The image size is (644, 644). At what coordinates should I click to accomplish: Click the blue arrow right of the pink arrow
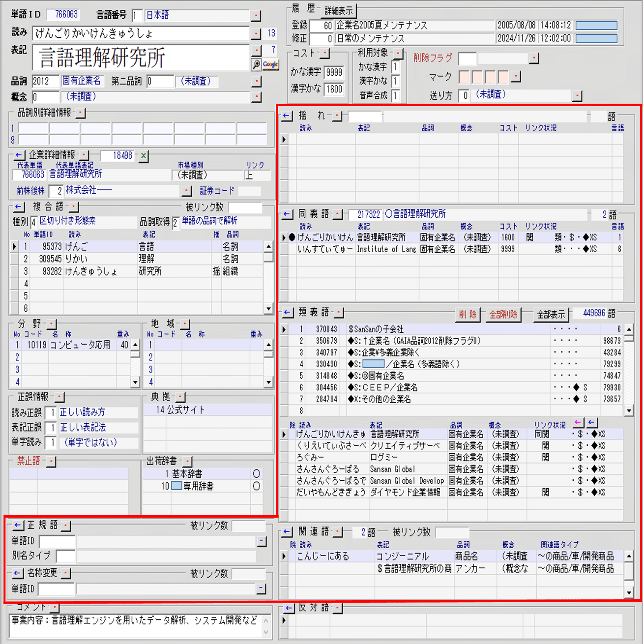tap(592, 423)
